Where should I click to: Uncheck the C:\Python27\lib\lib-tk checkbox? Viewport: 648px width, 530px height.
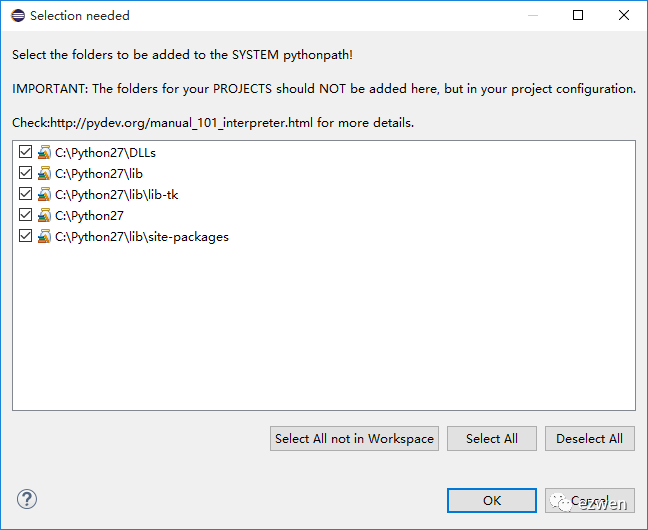pyautogui.click(x=26, y=194)
